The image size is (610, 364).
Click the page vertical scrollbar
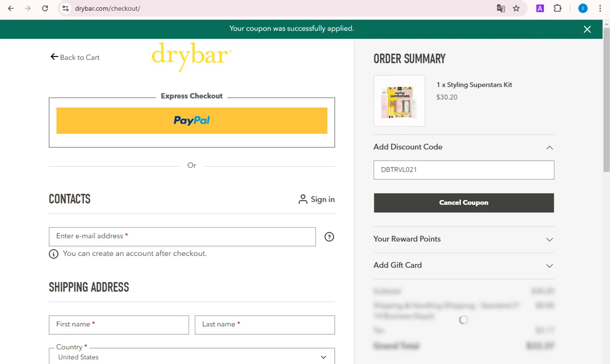tap(606, 100)
